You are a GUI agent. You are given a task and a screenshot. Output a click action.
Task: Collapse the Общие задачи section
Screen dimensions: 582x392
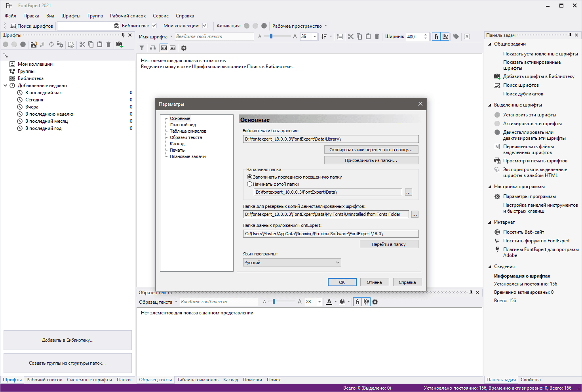pyautogui.click(x=490, y=44)
